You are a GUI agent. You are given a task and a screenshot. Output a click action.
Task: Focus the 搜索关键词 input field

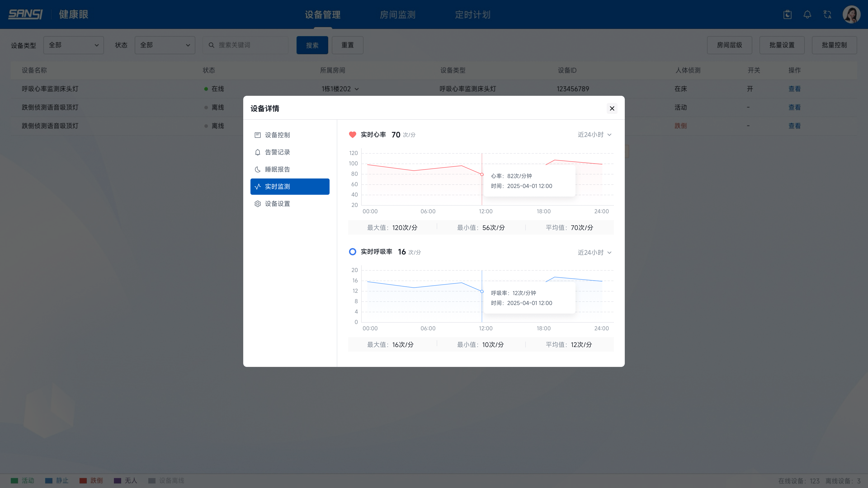click(x=245, y=45)
